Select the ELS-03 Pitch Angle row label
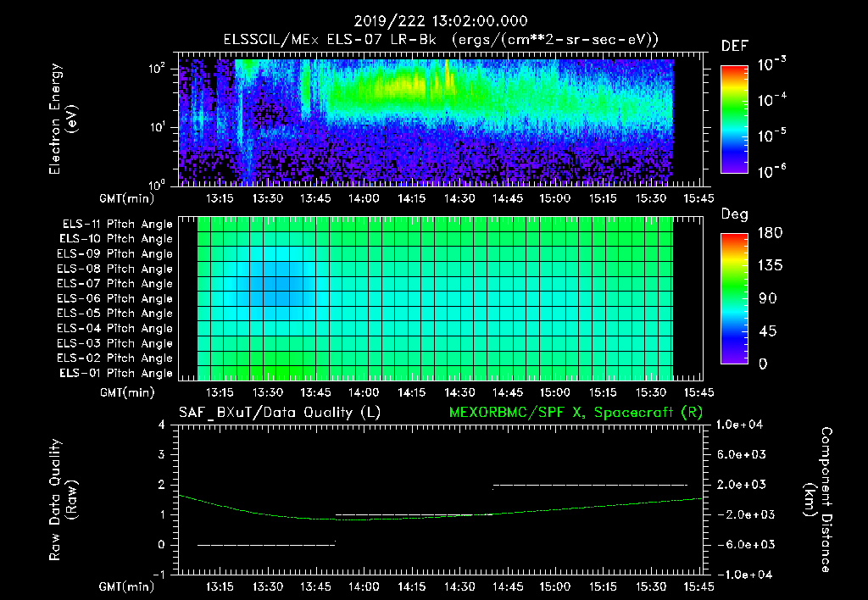Screen dimensions: 868x600 coord(115,344)
